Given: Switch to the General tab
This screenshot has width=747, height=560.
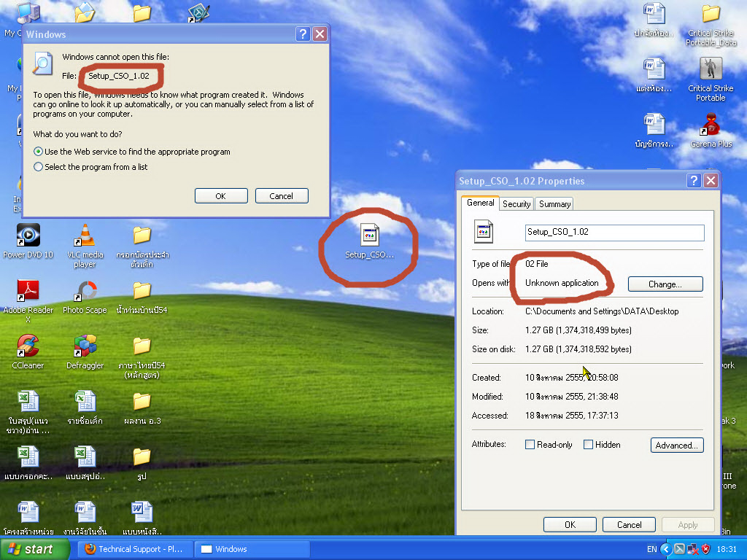Looking at the screenshot, I should pyautogui.click(x=480, y=203).
